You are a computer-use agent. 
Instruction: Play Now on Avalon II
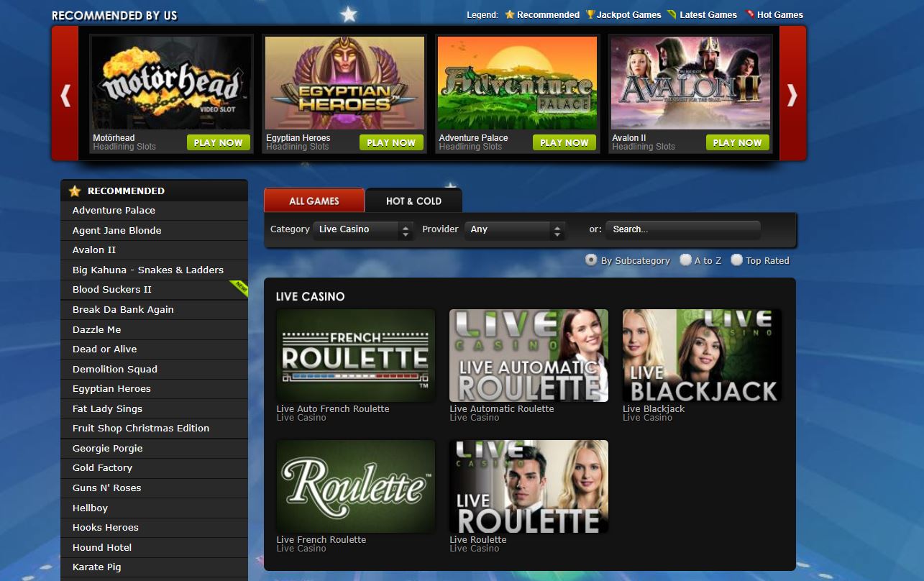738,142
